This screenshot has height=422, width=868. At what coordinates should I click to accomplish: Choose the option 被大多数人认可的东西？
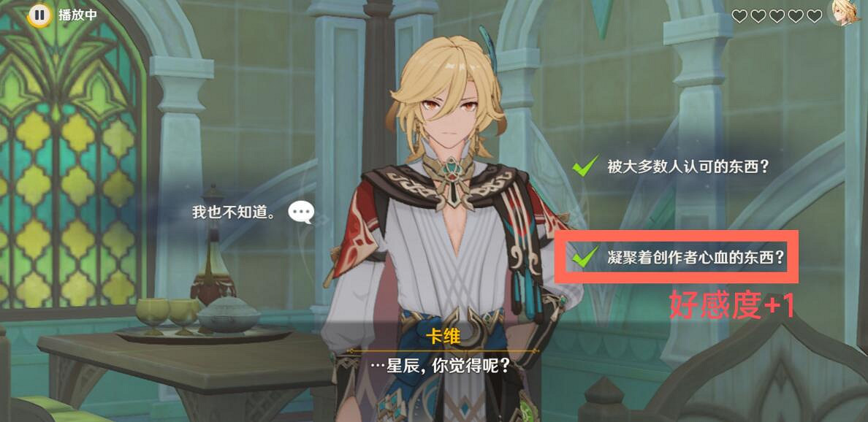point(688,167)
